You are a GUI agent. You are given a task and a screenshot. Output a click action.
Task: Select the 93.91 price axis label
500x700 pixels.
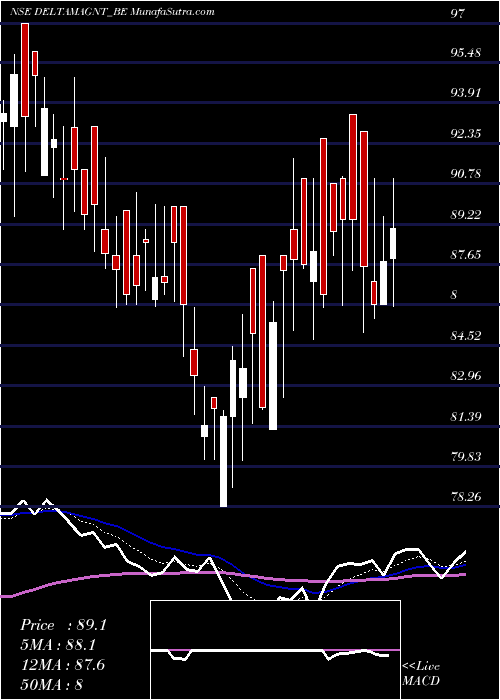466,93
